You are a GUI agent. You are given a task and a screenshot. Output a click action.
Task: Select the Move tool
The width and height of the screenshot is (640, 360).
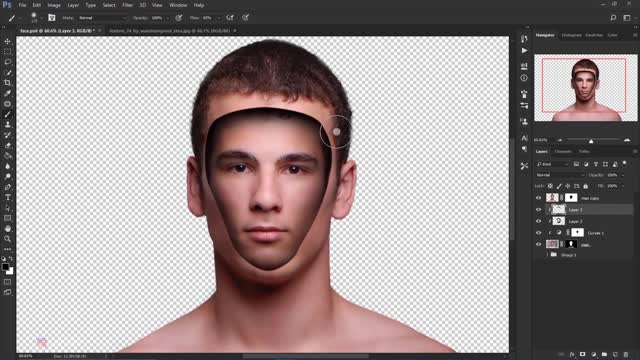[7, 42]
